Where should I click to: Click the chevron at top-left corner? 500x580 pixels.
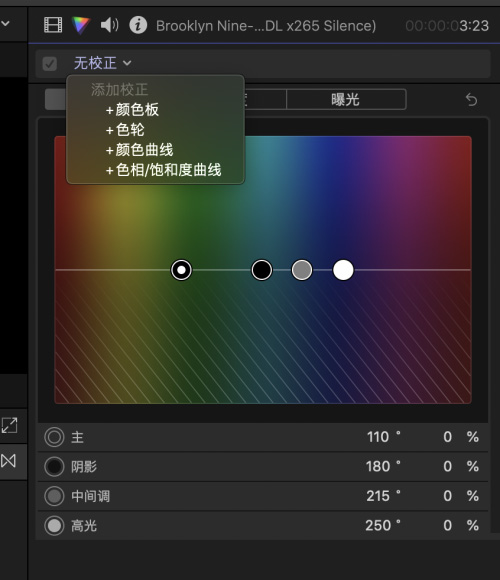[5, 23]
